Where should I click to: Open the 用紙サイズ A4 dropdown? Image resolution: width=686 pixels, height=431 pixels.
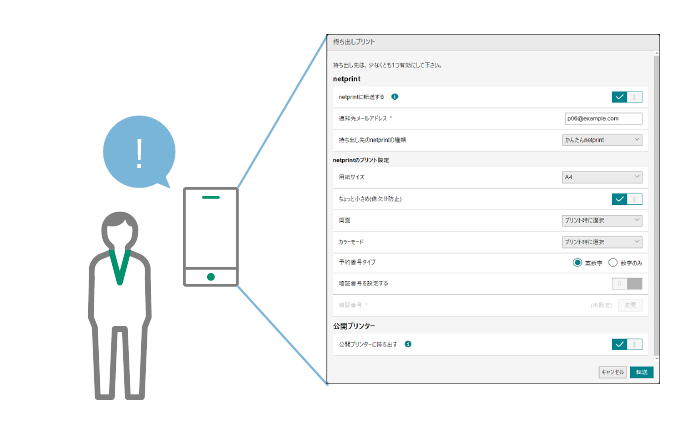click(x=602, y=177)
